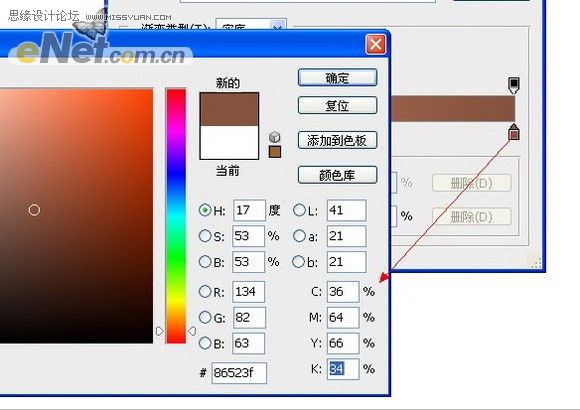Image resolution: width=580 pixels, height=410 pixels.
Task: Select the G green radio button
Action: pyautogui.click(x=205, y=317)
